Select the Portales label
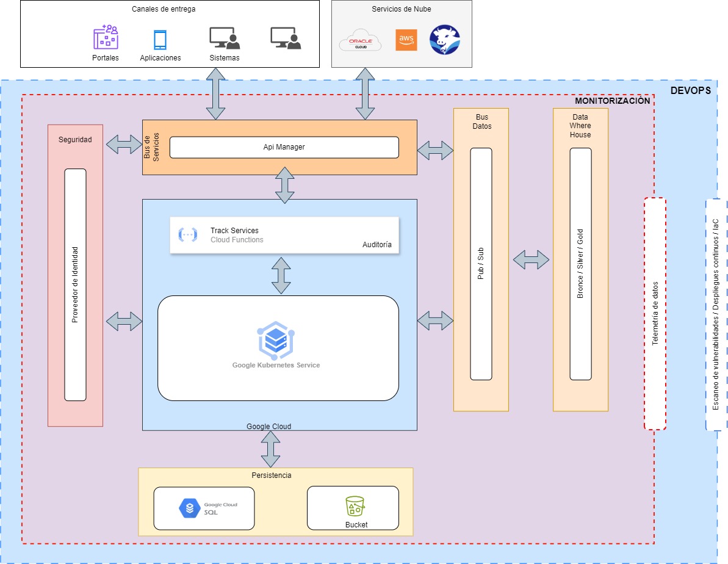This screenshot has height=564, width=728. pyautogui.click(x=106, y=57)
